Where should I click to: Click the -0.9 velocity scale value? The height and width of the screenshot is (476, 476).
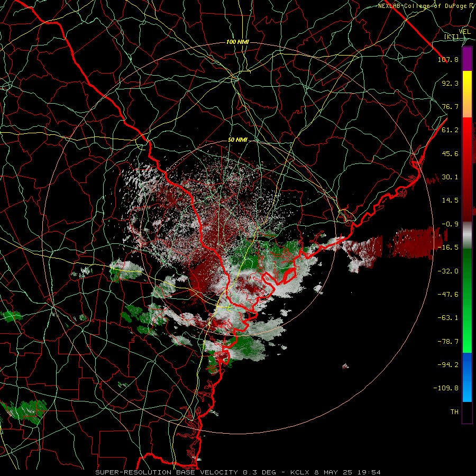450,224
